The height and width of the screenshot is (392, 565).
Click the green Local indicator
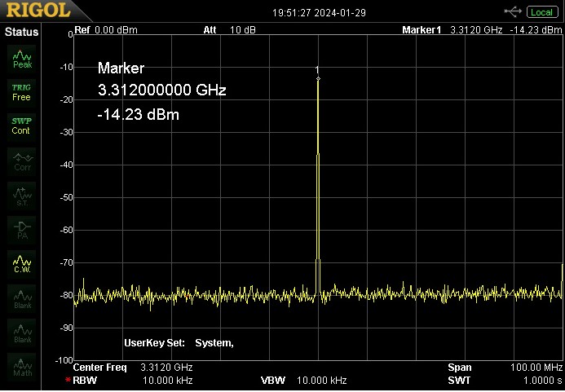(x=541, y=11)
